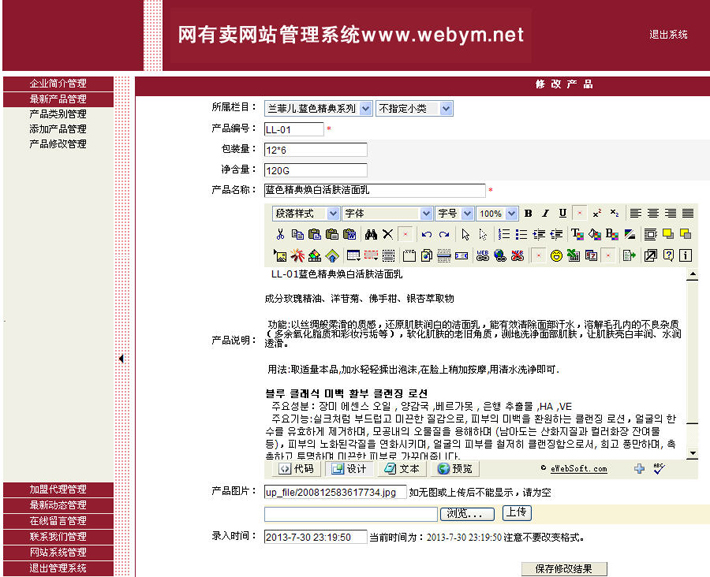The width and height of the screenshot is (710, 577).
Task: Align editor text to the left
Action: 636,213
